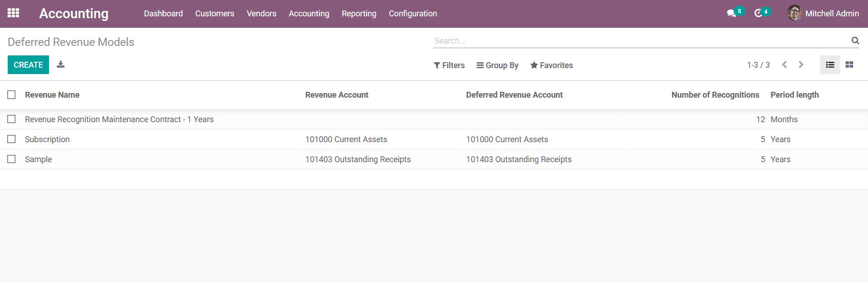Open the conversations message icon
The width and height of the screenshot is (868, 283).
click(x=731, y=14)
